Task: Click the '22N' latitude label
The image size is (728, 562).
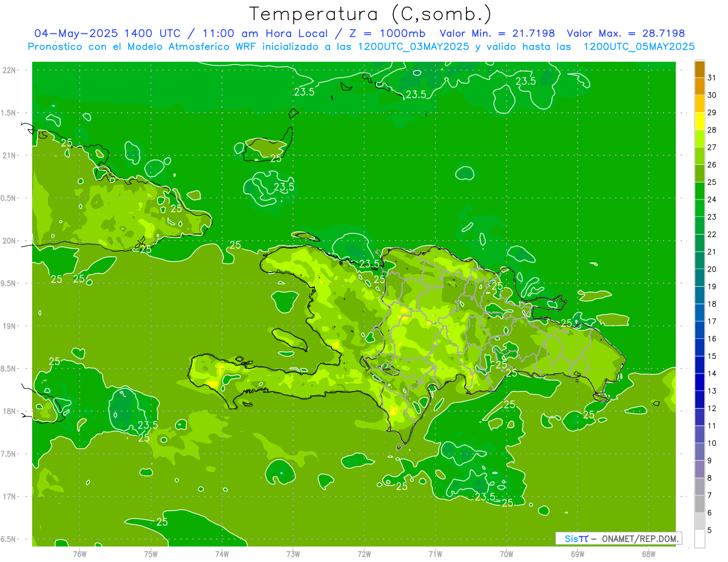Action: pyautogui.click(x=9, y=70)
